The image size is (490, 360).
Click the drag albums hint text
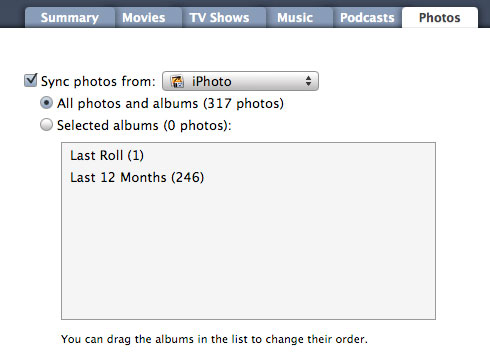click(x=214, y=339)
